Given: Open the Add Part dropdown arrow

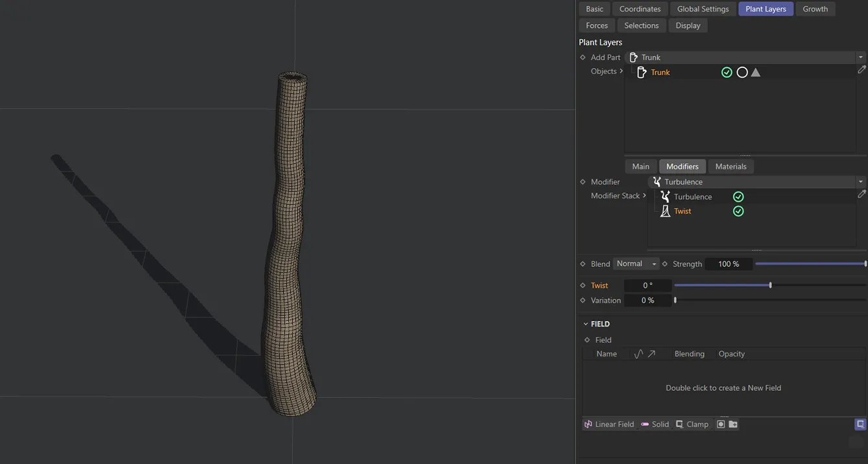Looking at the screenshot, I should 860,57.
